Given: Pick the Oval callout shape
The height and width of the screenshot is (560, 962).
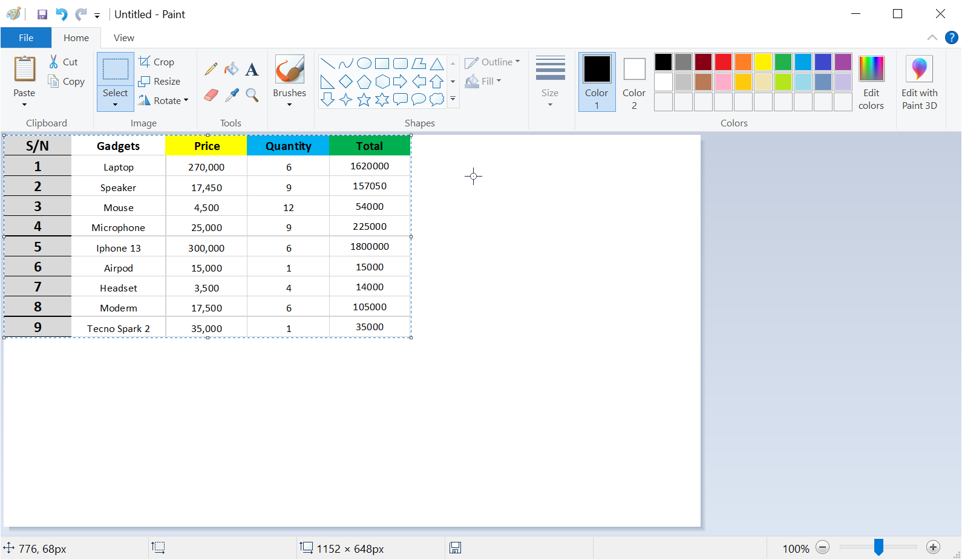Looking at the screenshot, I should [419, 100].
